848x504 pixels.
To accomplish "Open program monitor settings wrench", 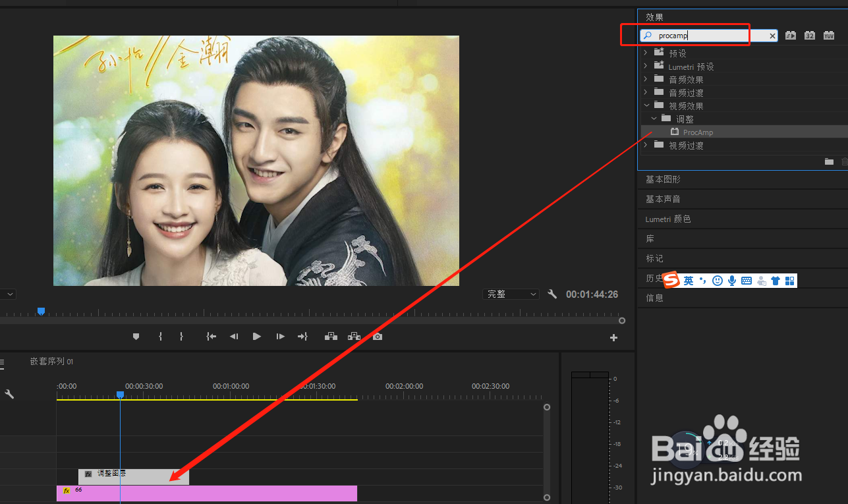I will point(552,294).
